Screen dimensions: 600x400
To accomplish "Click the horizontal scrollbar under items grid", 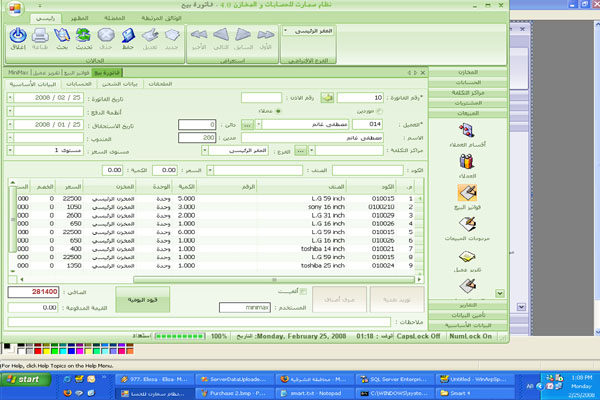I will pos(274,279).
